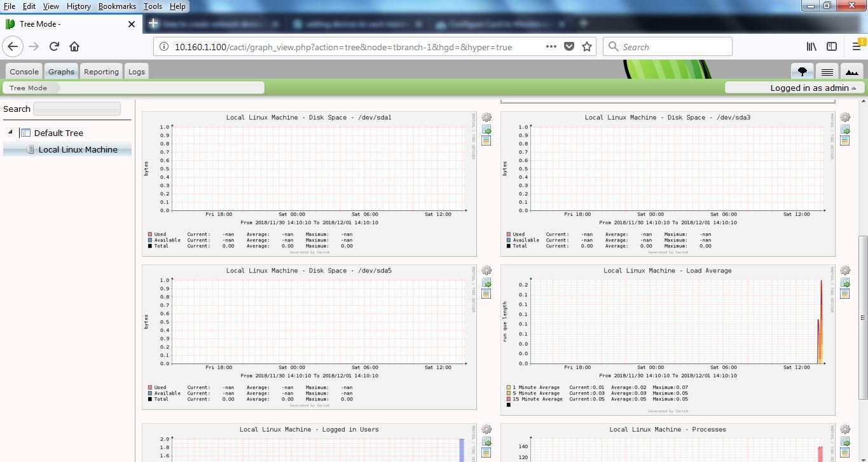The width and height of the screenshot is (868, 462).
Task: Switch to Tree View mode icon
Action: [x=802, y=72]
